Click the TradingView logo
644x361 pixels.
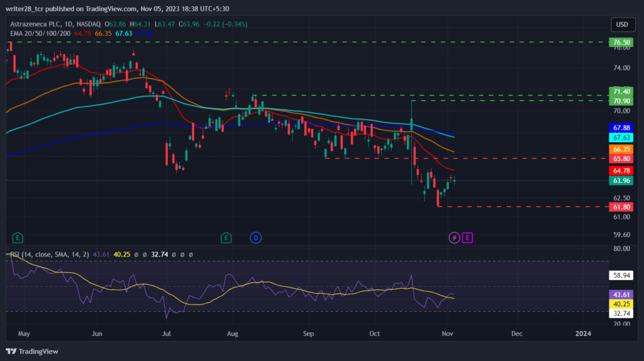(x=32, y=352)
